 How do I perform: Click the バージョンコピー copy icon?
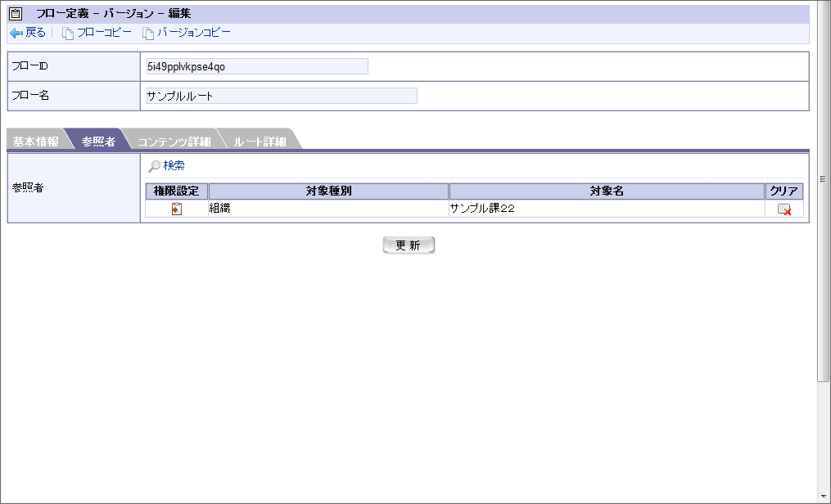(148, 34)
